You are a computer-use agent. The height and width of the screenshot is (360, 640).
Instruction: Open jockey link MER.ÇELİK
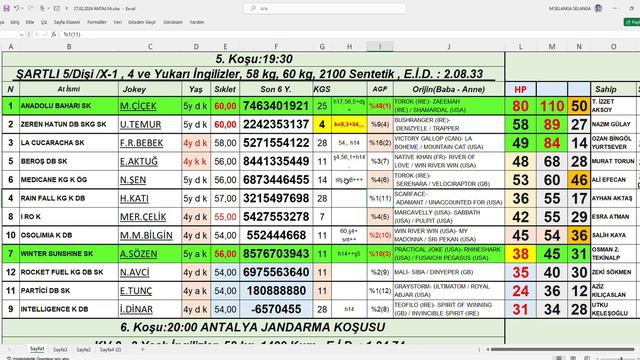point(143,217)
